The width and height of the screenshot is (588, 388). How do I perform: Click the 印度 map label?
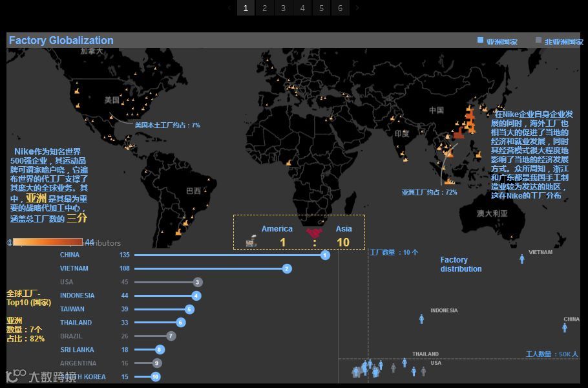(x=402, y=134)
